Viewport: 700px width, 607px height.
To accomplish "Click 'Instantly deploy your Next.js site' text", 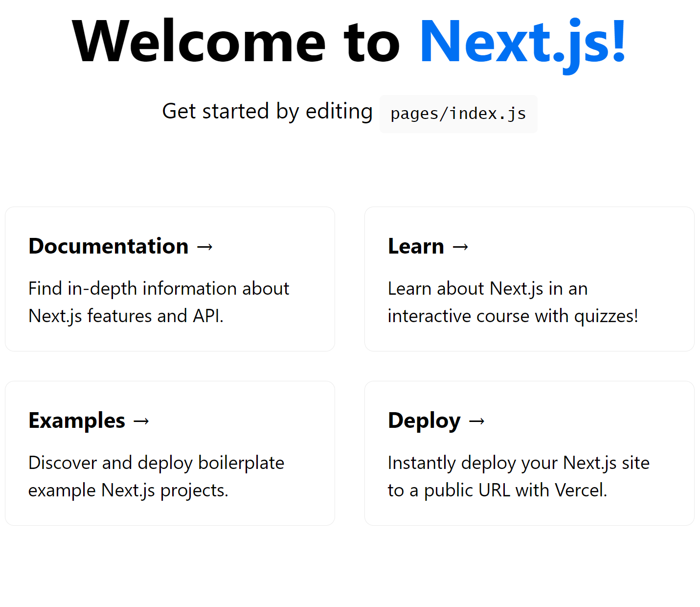I will (519, 463).
